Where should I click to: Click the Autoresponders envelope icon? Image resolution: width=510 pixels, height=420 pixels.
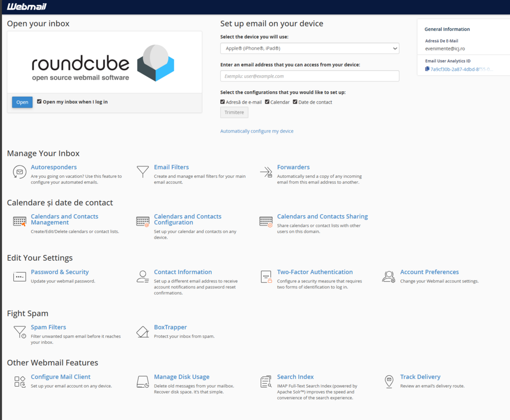point(19,172)
